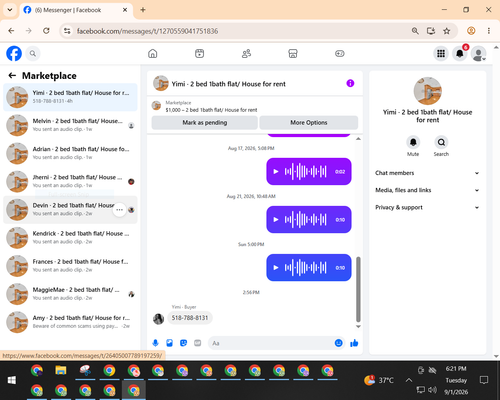Select the Messenger | Facebook tab
The width and height of the screenshot is (500, 400).
click(76, 10)
